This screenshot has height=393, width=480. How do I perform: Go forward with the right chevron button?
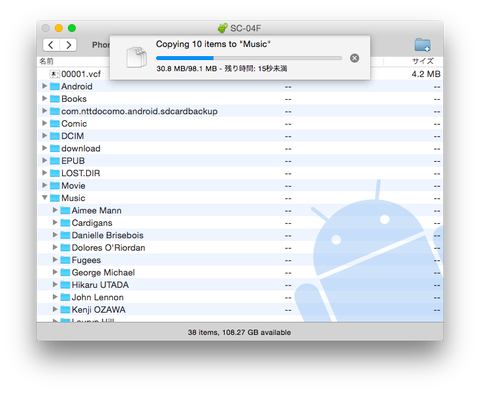coord(68,45)
